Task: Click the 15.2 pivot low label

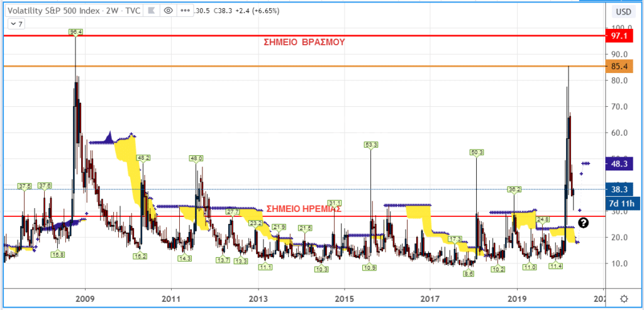Action: coord(140,256)
